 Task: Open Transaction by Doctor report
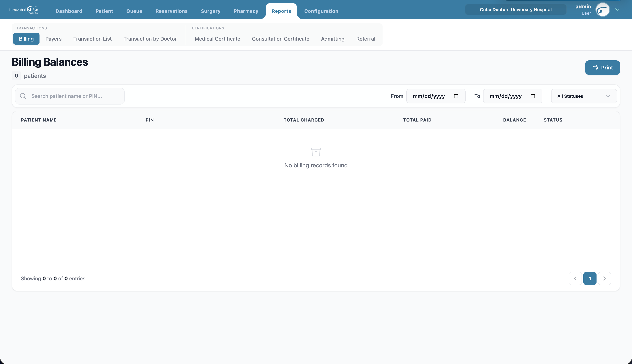point(150,39)
